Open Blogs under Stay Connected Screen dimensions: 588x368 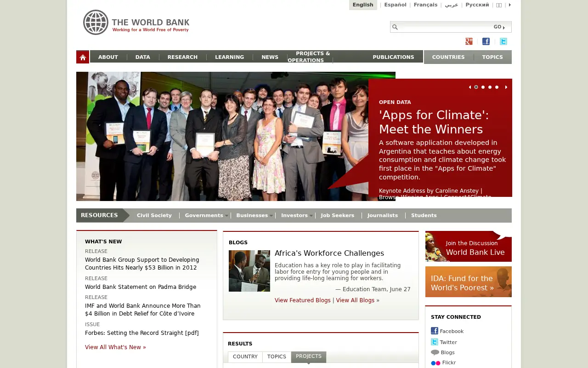coord(443,353)
